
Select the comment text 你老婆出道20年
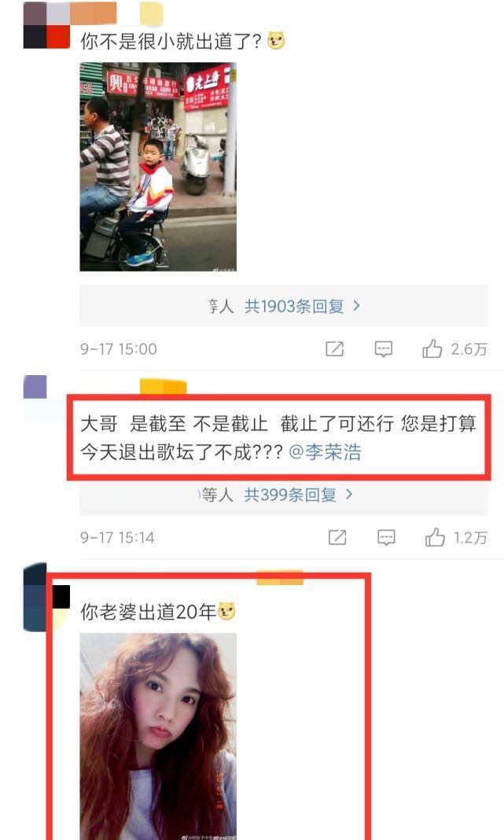149,611
